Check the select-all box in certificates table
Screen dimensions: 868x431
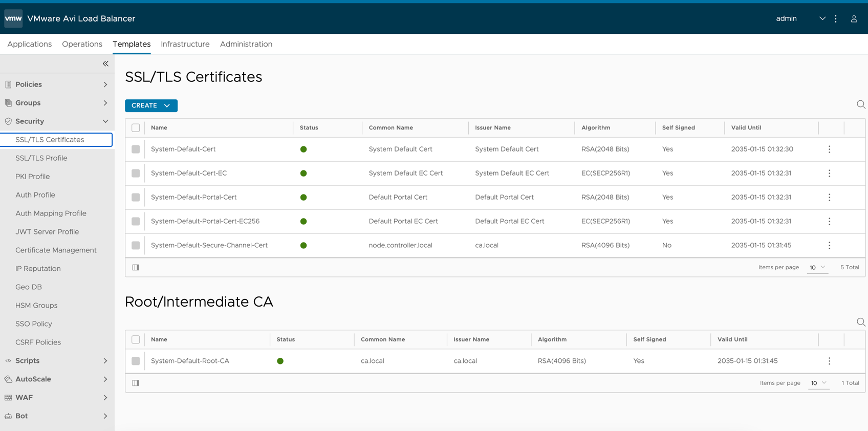136,127
